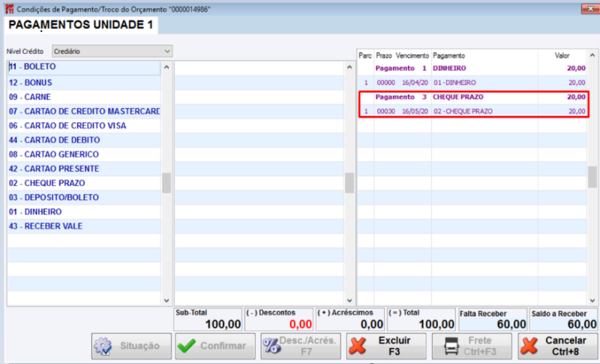Select 43 - RECEBER VALE
600x364 pixels.
coord(84,226)
